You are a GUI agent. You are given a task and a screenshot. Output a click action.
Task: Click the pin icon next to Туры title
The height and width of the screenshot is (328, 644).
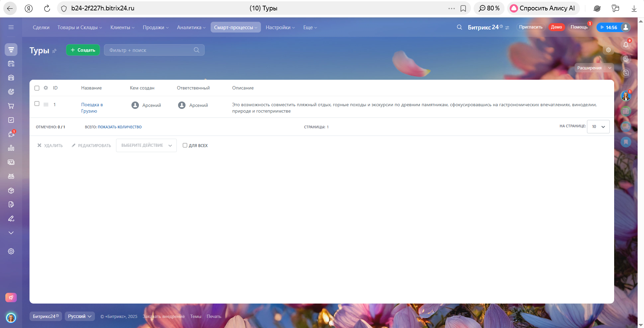click(x=54, y=51)
